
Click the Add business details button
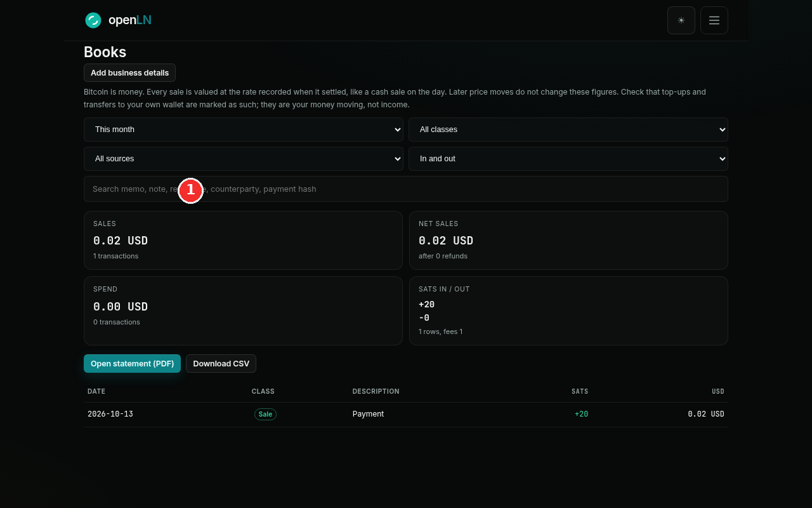click(x=129, y=72)
